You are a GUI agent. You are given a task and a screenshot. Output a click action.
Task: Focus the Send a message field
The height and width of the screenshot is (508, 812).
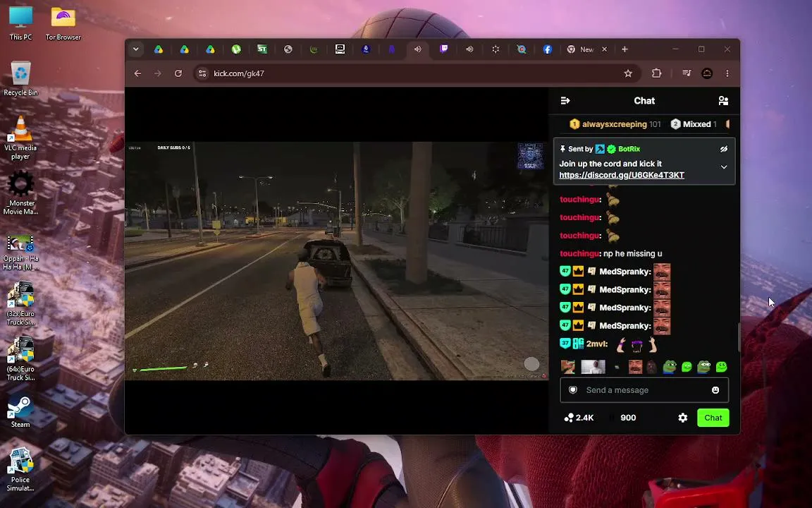point(644,389)
